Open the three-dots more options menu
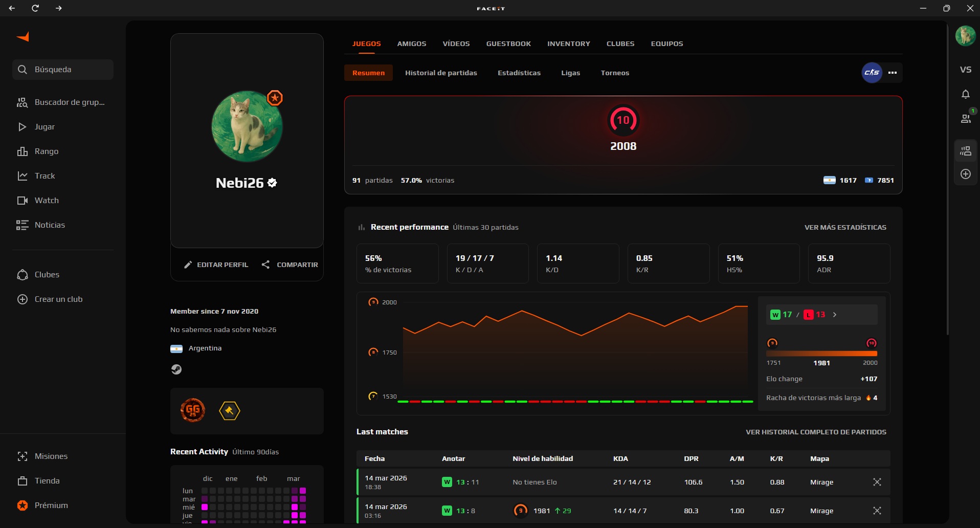The height and width of the screenshot is (528, 980). [893, 73]
